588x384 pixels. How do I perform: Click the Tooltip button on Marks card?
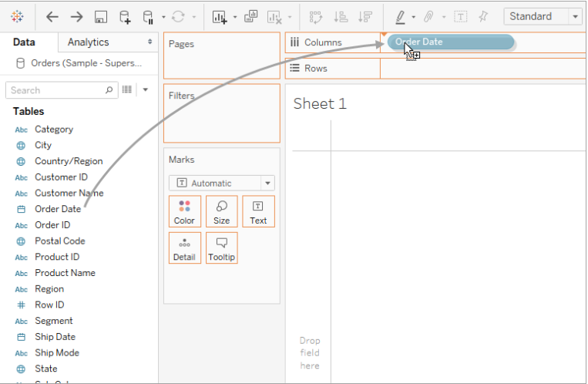(222, 248)
